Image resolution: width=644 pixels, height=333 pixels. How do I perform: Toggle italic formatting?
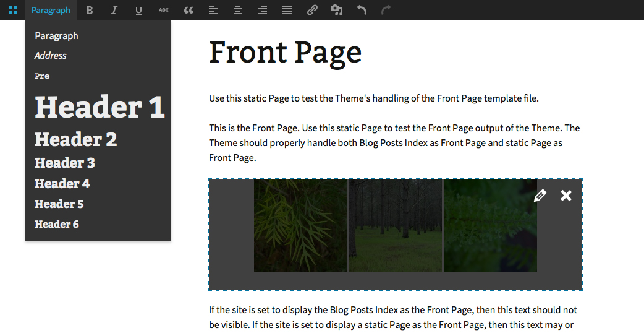114,11
